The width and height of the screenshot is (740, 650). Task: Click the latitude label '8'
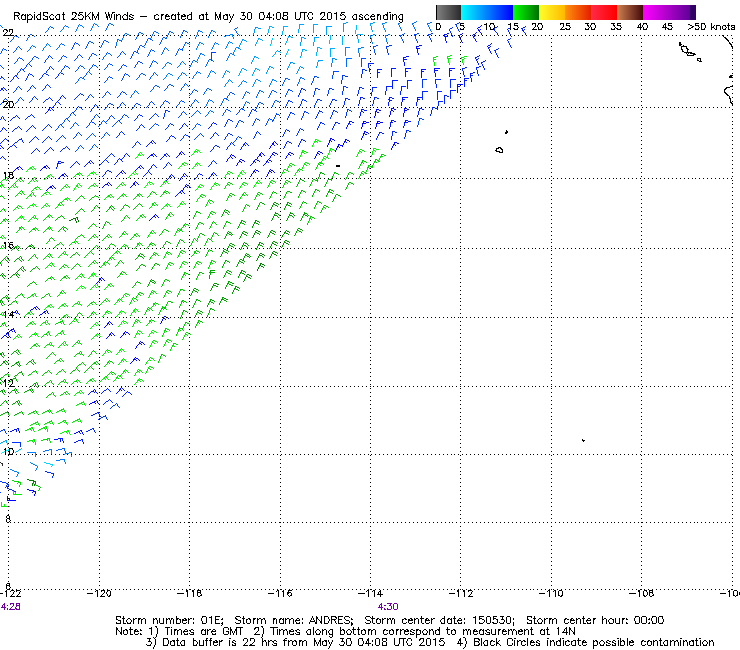tap(8, 519)
